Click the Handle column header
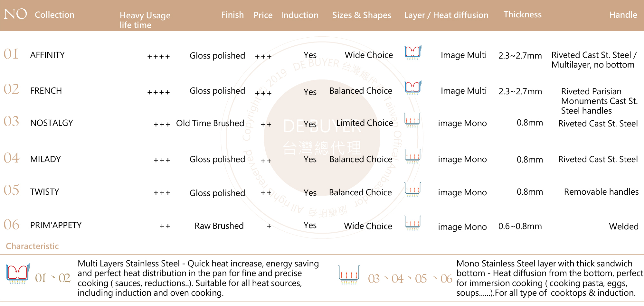Viewport: 644px width, 306px height. tap(623, 15)
